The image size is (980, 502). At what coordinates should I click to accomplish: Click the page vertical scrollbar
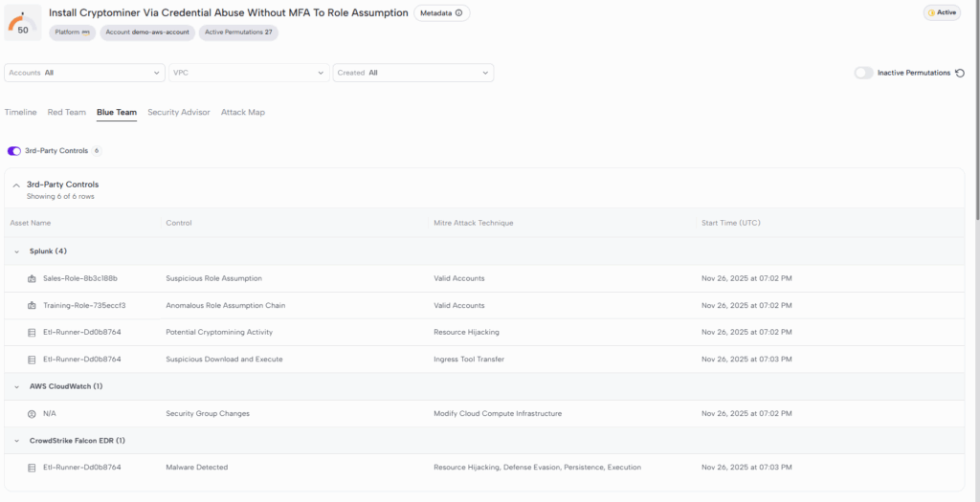977,109
